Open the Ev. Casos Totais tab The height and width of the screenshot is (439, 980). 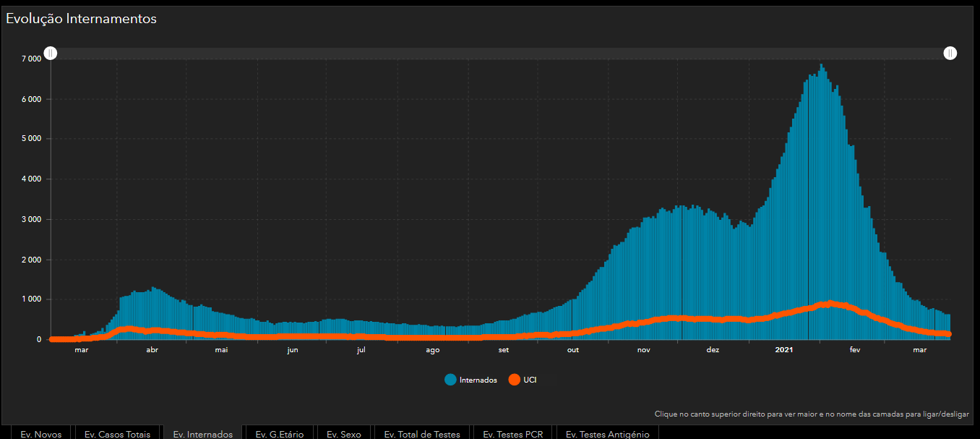pyautogui.click(x=117, y=433)
